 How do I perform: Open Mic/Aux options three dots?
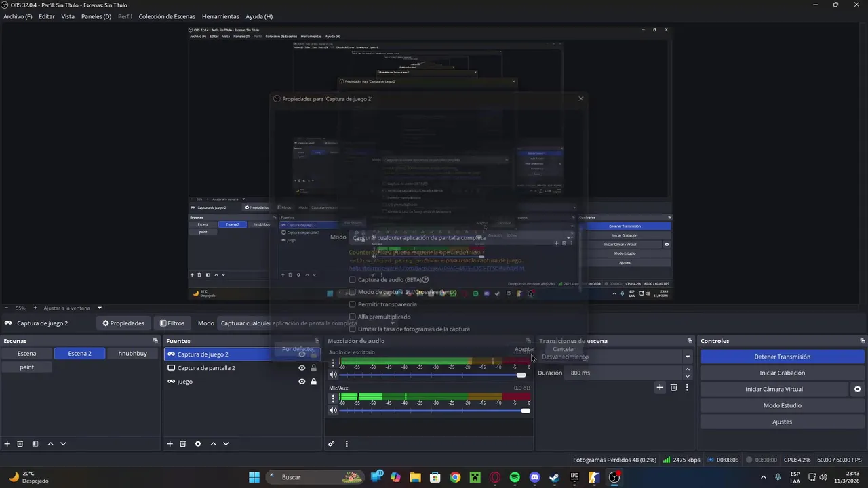(333, 398)
